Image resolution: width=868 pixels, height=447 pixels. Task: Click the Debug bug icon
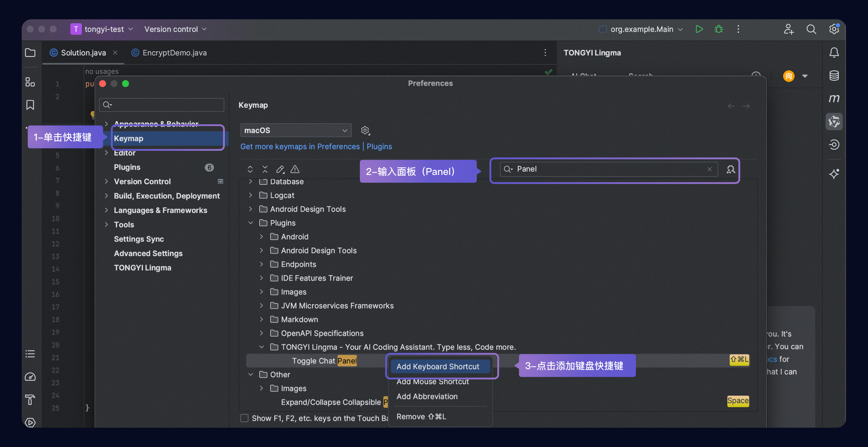719,29
